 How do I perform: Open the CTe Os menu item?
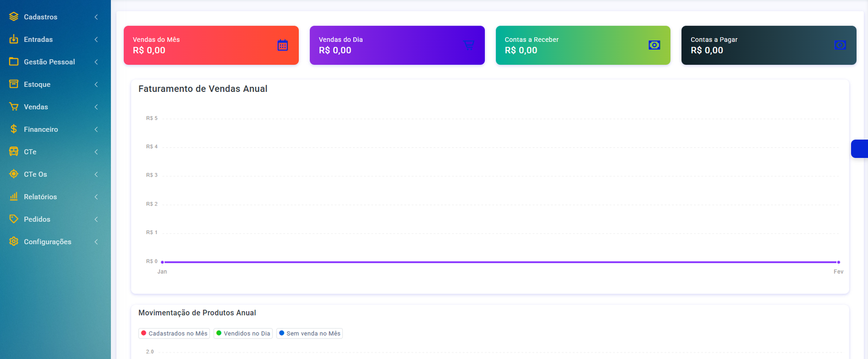click(35, 174)
